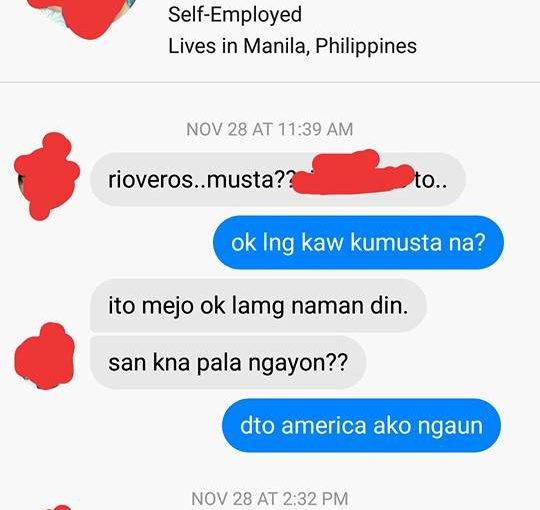
Task: Select the blue 'ok lng kaw kumusta na?' bubble
Action: pyautogui.click(x=358, y=242)
